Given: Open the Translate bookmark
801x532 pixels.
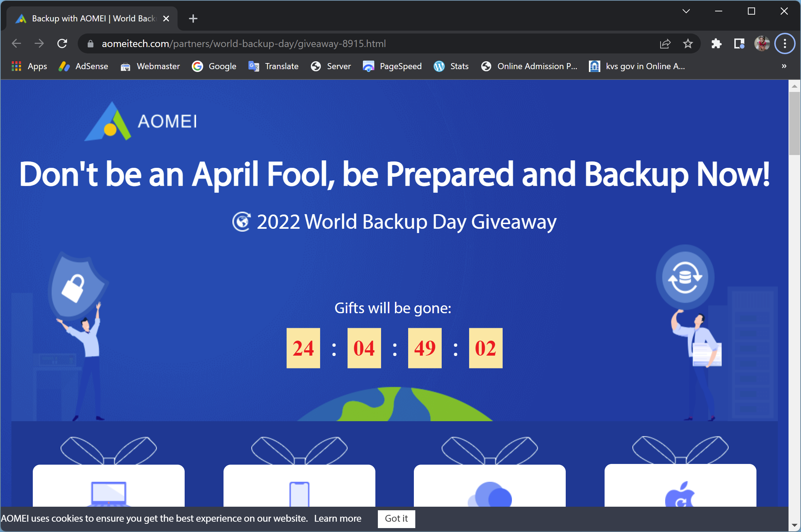Looking at the screenshot, I should (273, 66).
